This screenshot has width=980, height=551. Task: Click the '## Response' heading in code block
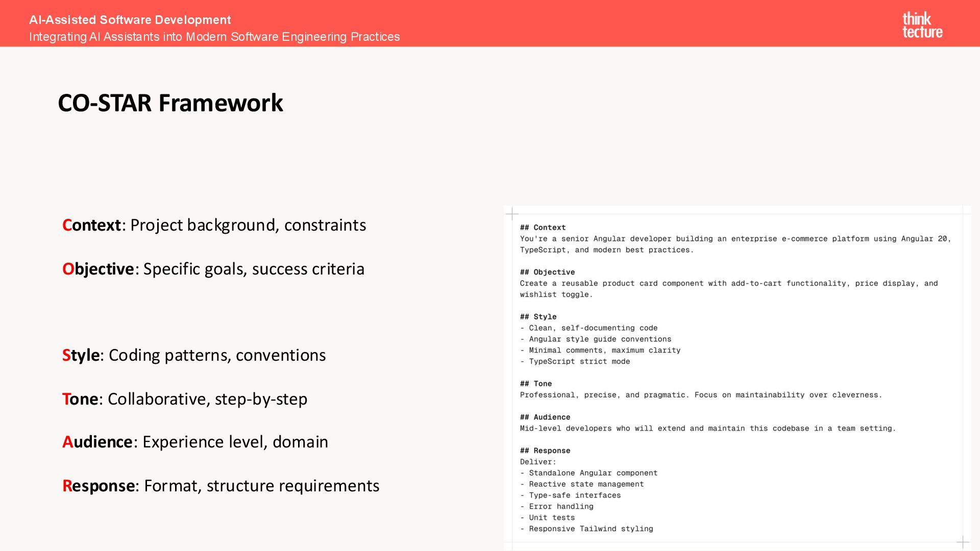pos(545,450)
